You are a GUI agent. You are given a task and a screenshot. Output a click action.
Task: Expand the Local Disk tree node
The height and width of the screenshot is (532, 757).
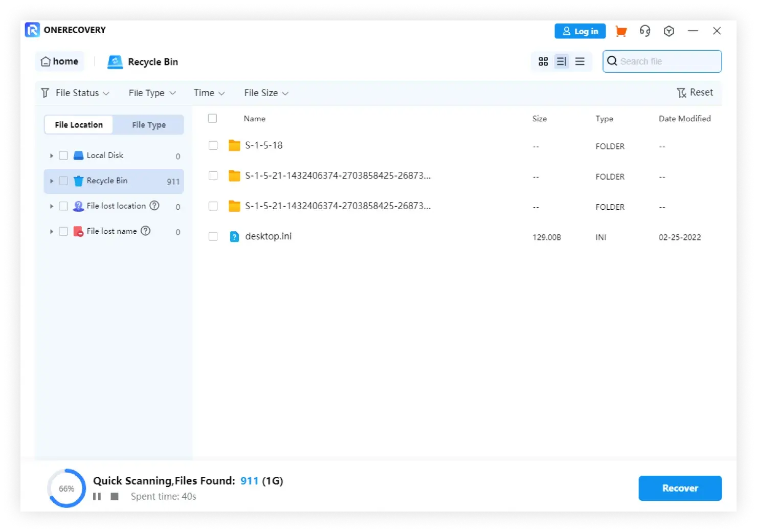(x=51, y=156)
